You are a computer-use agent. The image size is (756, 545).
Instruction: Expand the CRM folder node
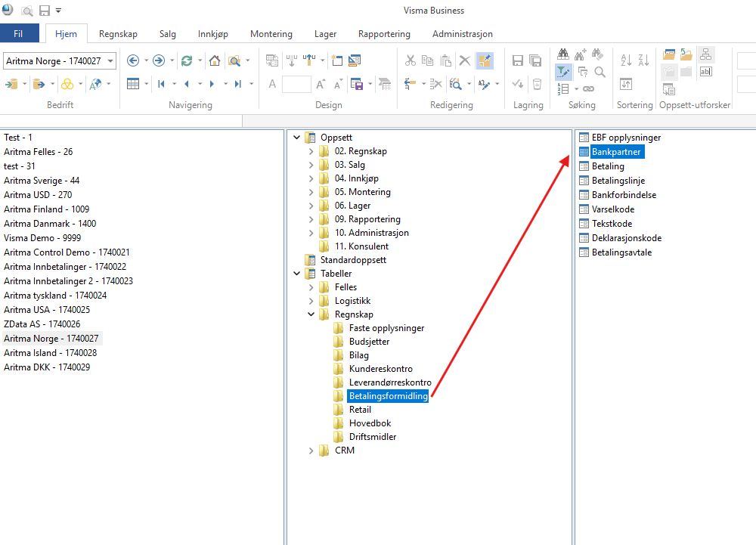click(x=311, y=451)
